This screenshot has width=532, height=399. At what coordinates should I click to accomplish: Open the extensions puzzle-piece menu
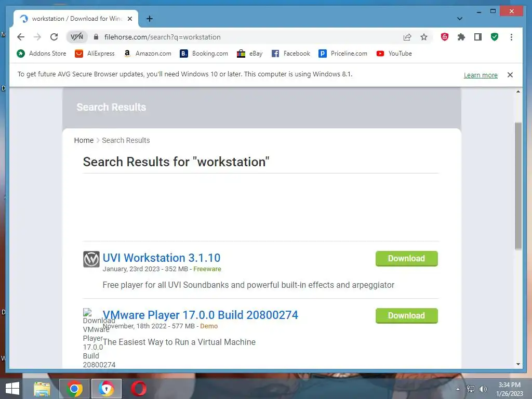pos(461,37)
